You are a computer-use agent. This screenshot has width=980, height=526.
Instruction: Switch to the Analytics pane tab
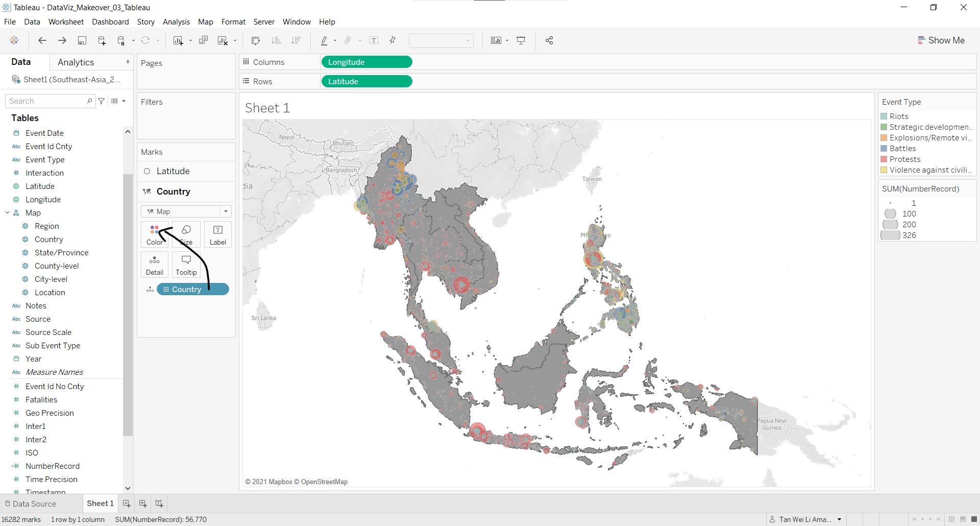click(76, 62)
